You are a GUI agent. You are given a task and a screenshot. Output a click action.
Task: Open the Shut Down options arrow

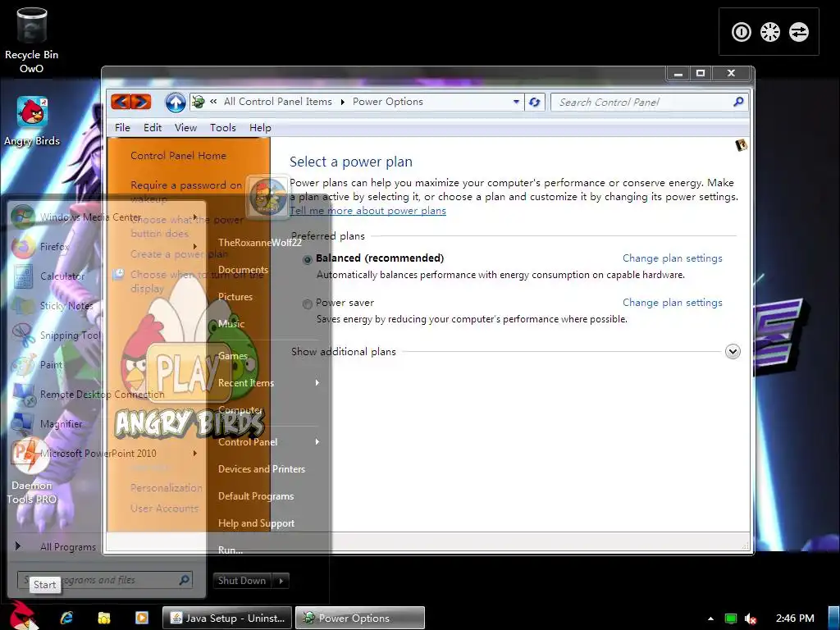pos(281,581)
